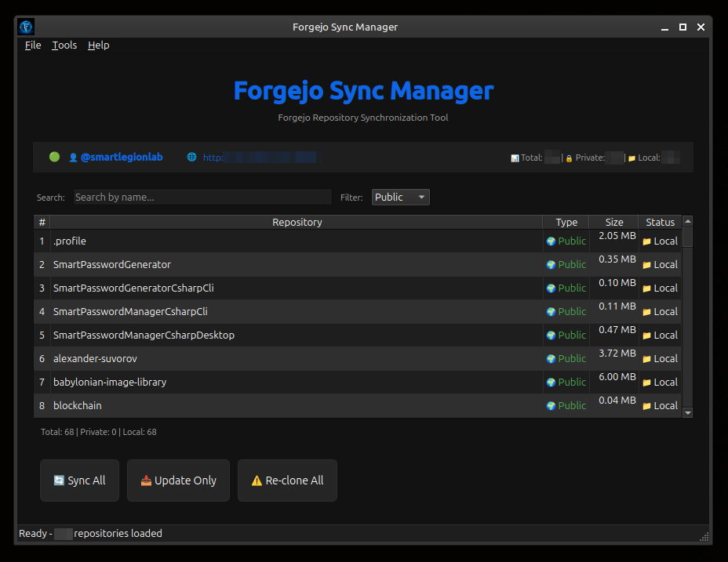The height and width of the screenshot is (562, 728).
Task: Select the .profile repository row
Action: [x=358, y=241]
